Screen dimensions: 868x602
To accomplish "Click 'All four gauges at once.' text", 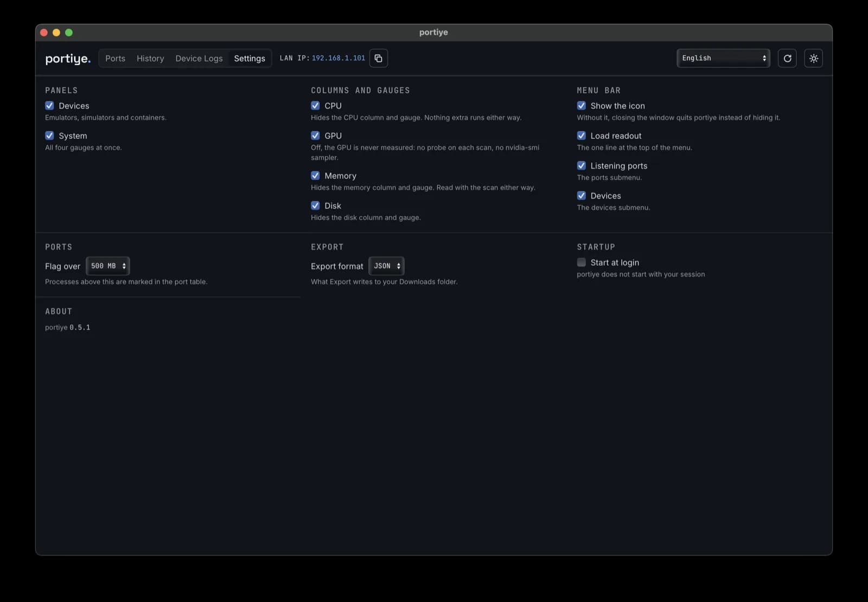I will pyautogui.click(x=84, y=148).
